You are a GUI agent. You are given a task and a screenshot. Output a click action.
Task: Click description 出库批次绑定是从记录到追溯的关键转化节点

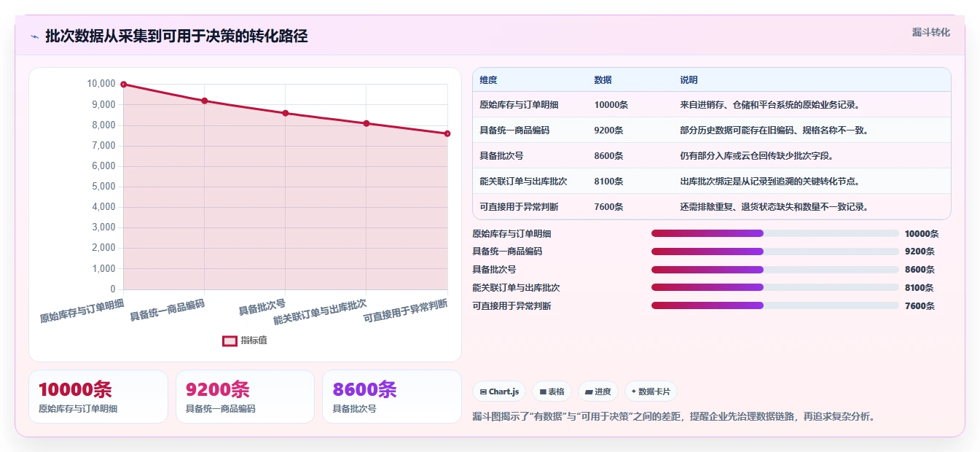click(769, 182)
